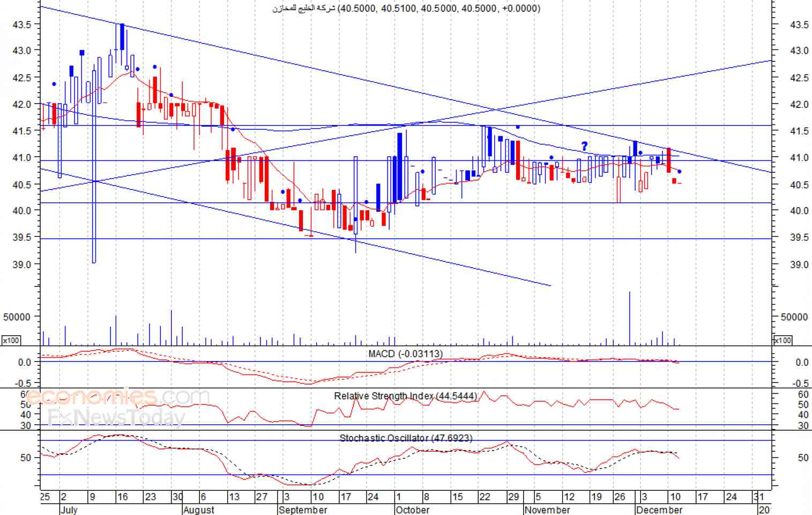The image size is (812, 515).
Task: Click the x100 box on the right volume axis
Action: pyautogui.click(x=783, y=341)
